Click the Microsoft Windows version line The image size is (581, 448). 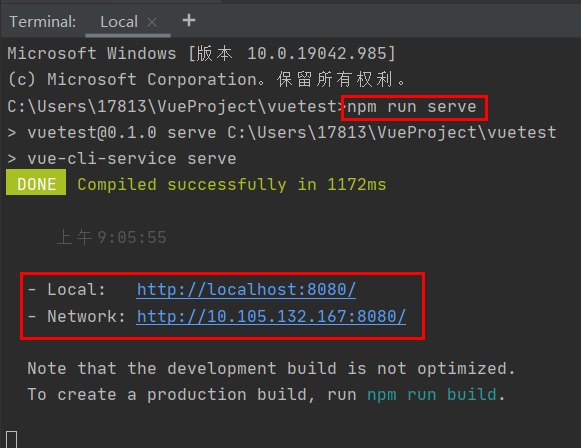[202, 54]
